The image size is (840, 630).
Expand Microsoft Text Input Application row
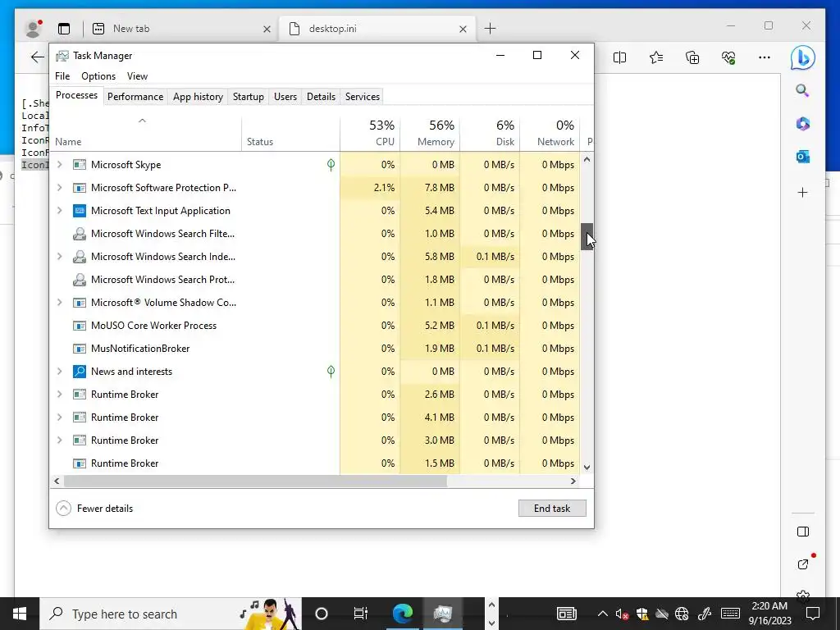pyautogui.click(x=59, y=211)
